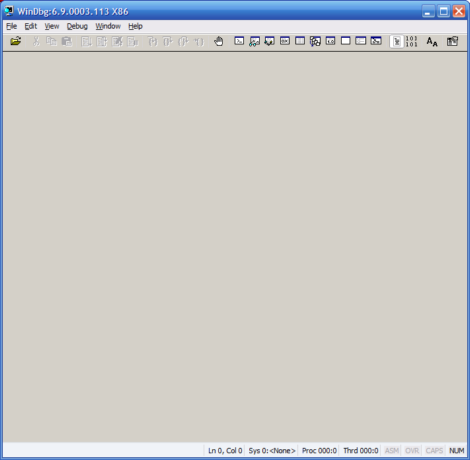Click the Ln 0, Col 0 status field
The image size is (470, 460).
click(x=225, y=451)
